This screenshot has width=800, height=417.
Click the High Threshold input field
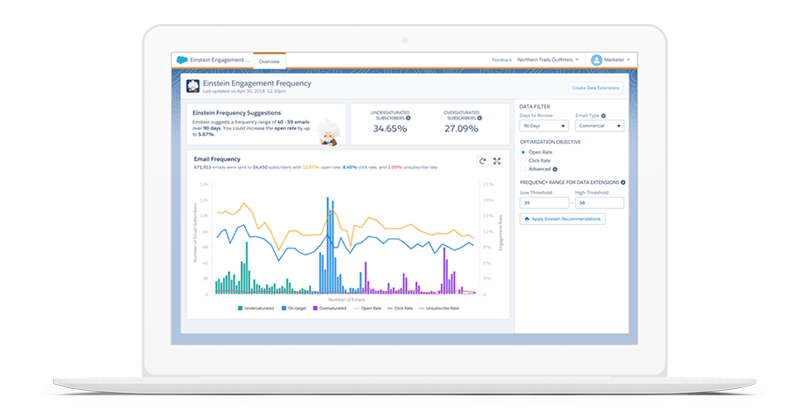click(599, 203)
